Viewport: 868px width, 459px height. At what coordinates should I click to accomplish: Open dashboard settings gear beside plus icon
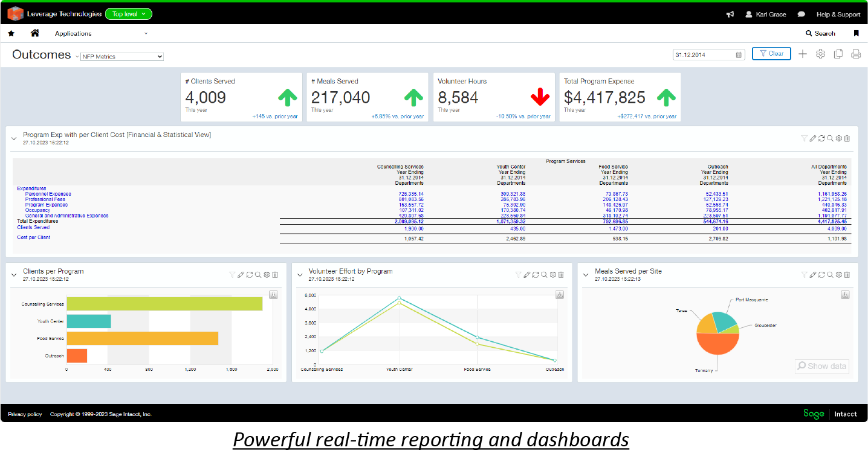pyautogui.click(x=820, y=54)
